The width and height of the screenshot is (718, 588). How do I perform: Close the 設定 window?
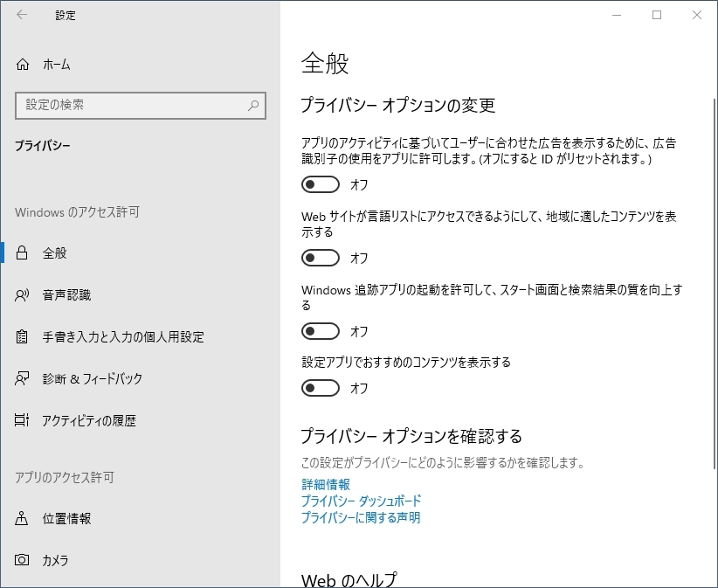697,15
